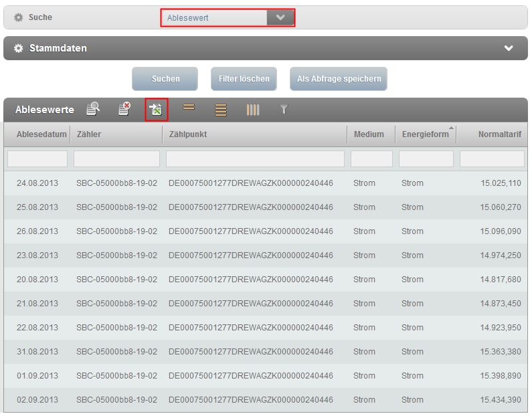This screenshot has width=532, height=416.
Task: Click the two-line row height icon
Action: (189, 107)
